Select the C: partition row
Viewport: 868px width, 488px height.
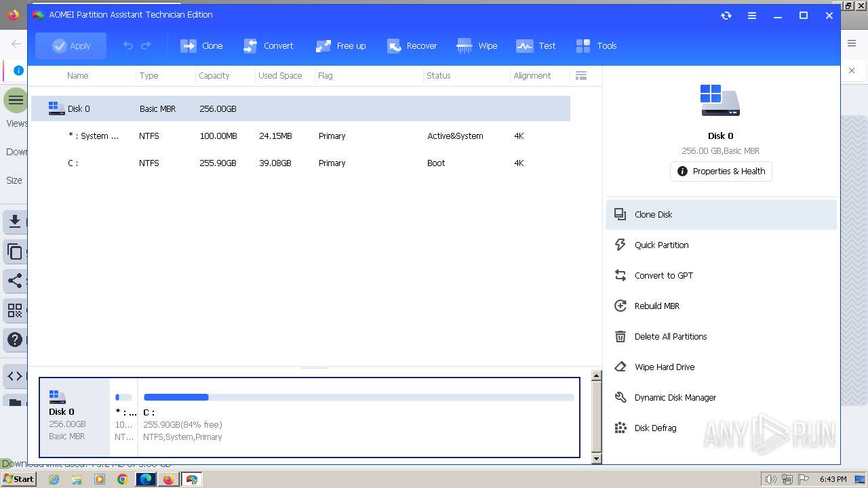[x=300, y=163]
